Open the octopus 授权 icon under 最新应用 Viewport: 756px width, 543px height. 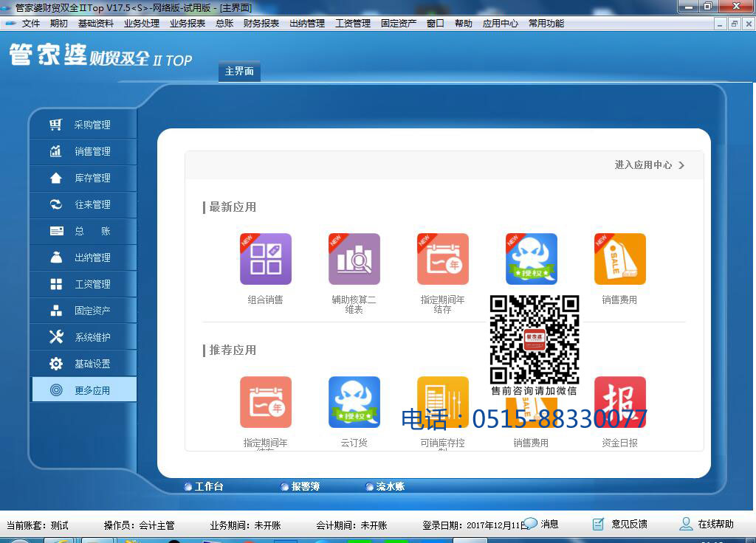(x=532, y=259)
